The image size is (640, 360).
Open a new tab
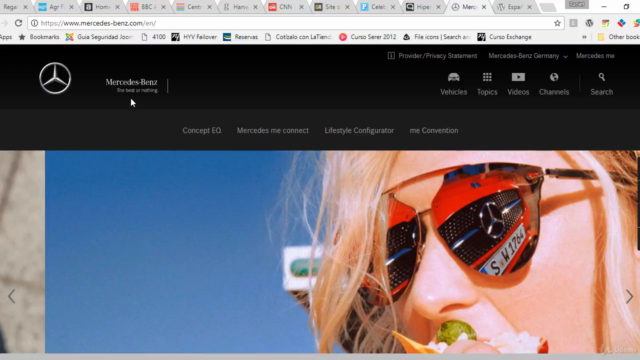coord(548,7)
